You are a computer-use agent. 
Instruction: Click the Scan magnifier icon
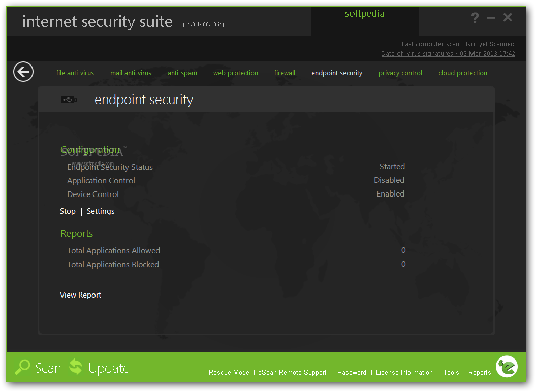click(22, 368)
